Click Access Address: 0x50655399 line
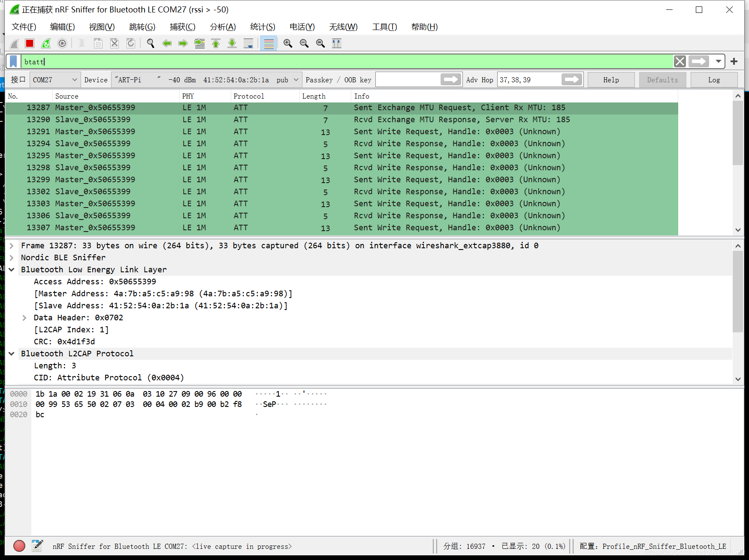 tap(95, 282)
